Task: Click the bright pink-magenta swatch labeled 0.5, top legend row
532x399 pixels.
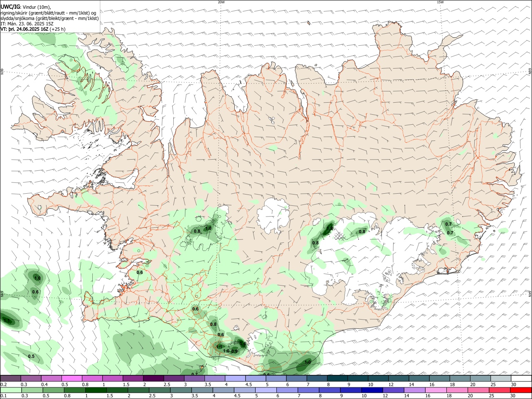Action: point(72,378)
